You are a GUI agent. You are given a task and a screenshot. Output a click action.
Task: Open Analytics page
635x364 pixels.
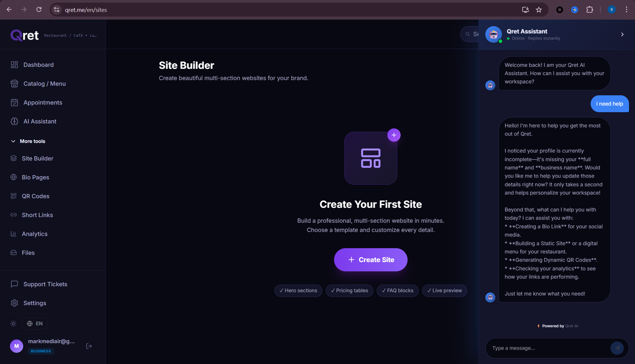click(x=53, y=234)
